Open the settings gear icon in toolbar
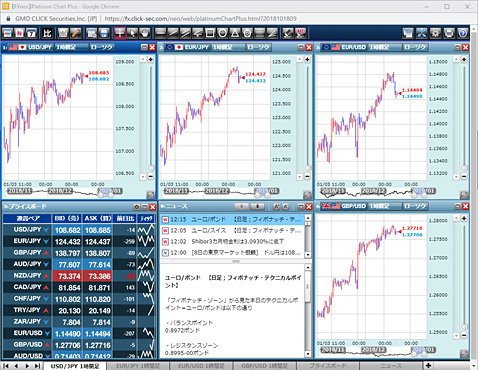The image size is (478, 370). tap(435, 33)
